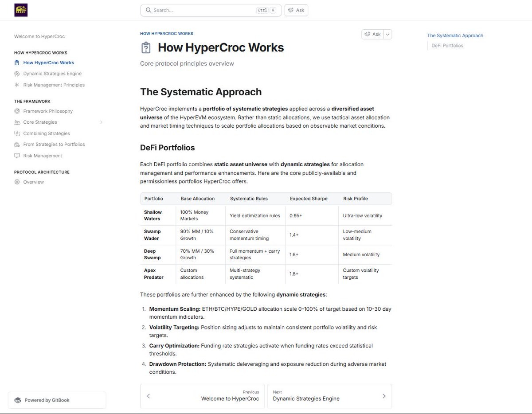
Task: Click the Risk Management Principles asterisk icon
Action: (17, 85)
